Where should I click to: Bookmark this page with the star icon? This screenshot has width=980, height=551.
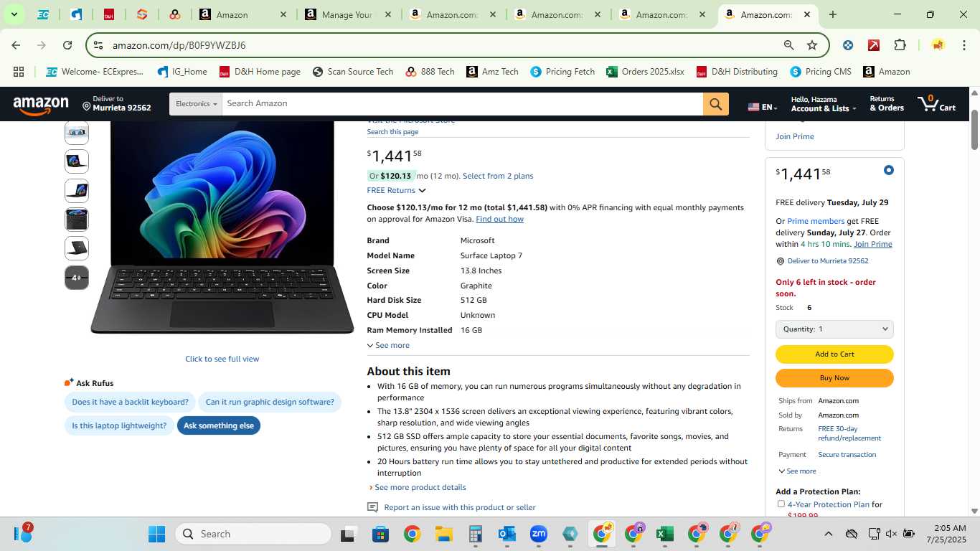(812, 45)
